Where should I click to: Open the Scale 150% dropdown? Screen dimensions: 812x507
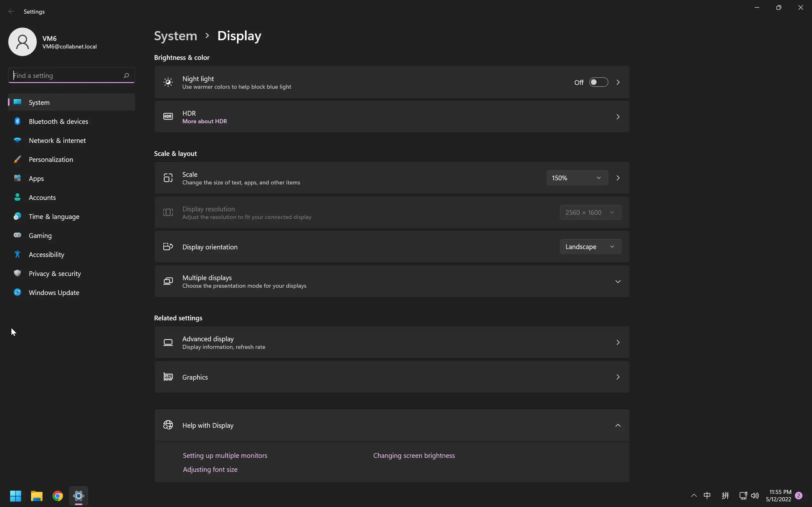(x=577, y=178)
